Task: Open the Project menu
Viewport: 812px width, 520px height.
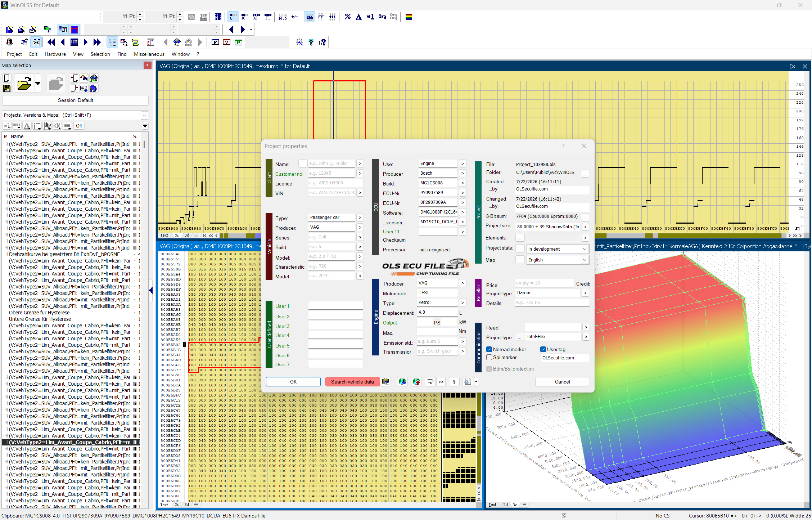Action: [14, 54]
